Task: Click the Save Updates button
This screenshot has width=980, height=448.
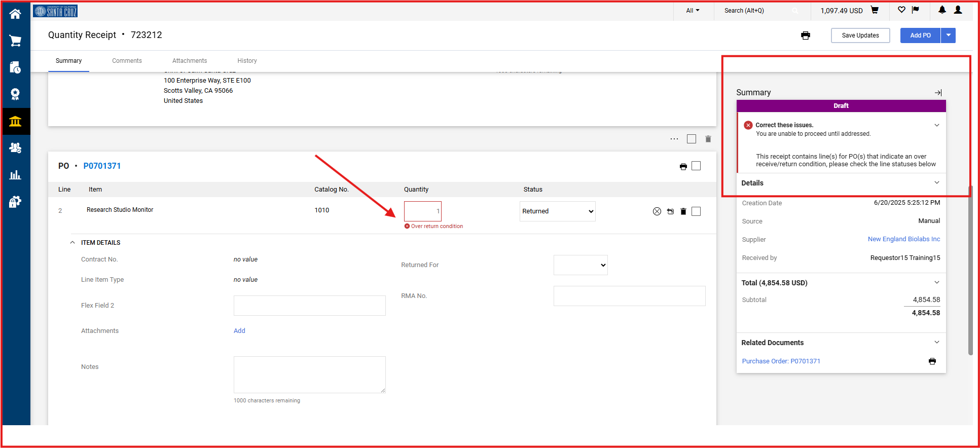Action: (x=860, y=35)
